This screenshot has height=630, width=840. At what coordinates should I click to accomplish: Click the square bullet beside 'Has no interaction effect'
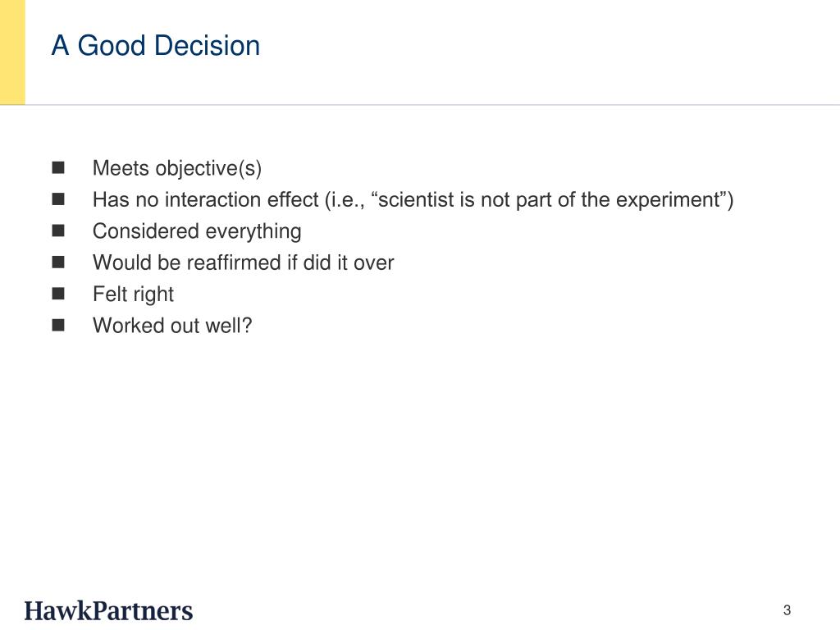coord(58,199)
